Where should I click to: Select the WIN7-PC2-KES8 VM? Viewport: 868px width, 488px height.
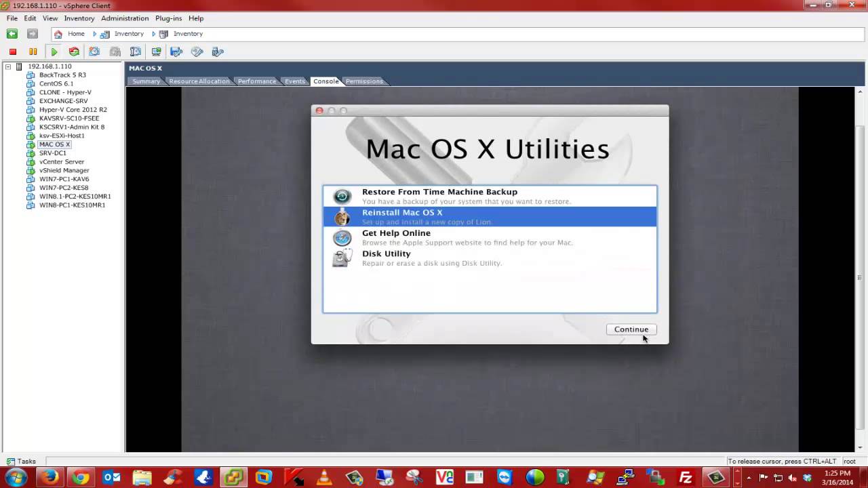[64, 188]
